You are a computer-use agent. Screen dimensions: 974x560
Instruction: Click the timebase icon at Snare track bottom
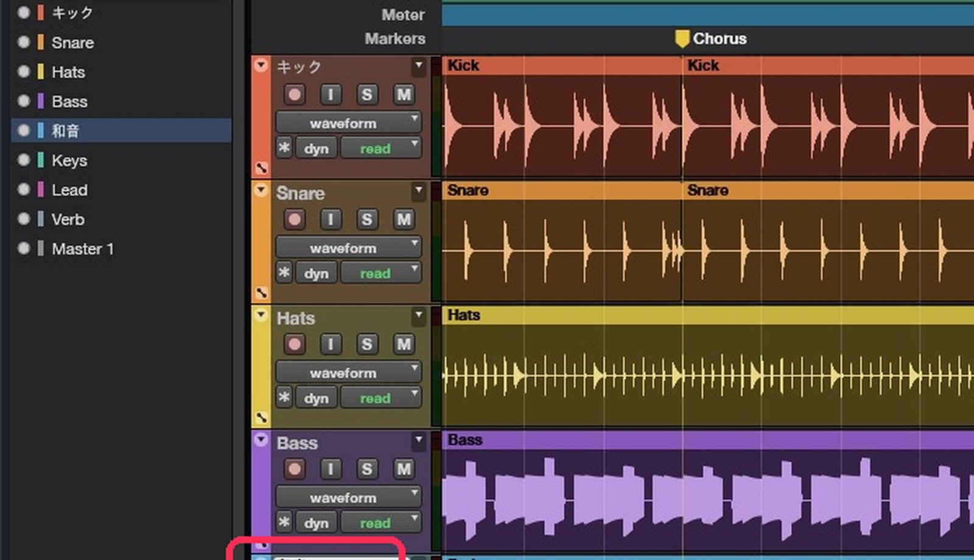(262, 293)
